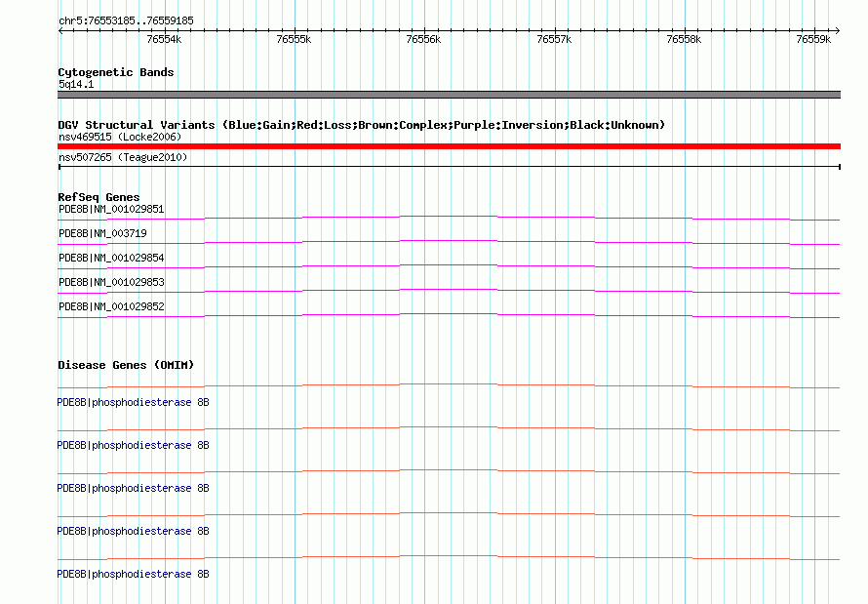Open nsv507265 (Teague2010) variant label

[x=123, y=157]
